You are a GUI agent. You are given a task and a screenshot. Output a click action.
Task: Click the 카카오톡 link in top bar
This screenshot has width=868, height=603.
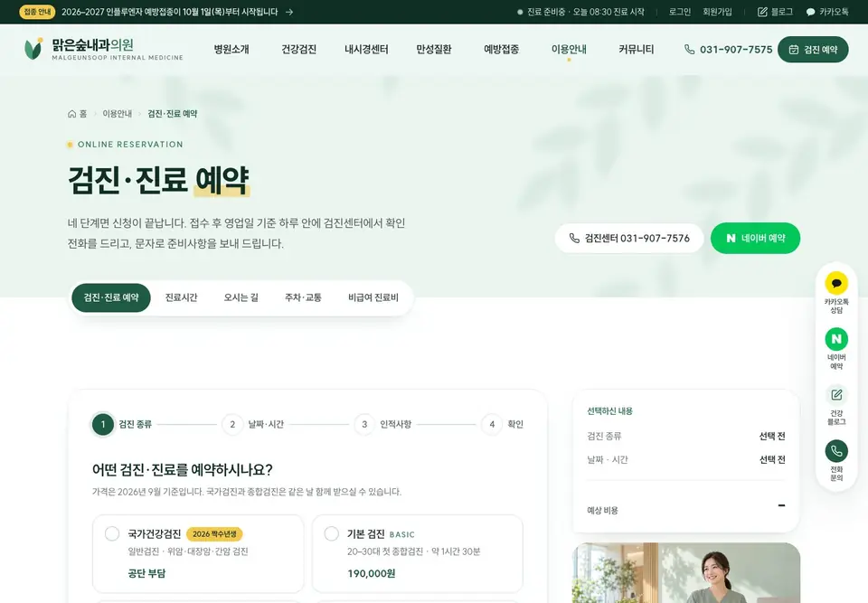827,12
